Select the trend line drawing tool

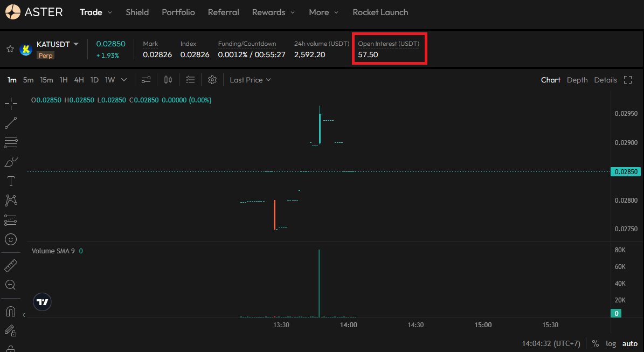point(11,123)
